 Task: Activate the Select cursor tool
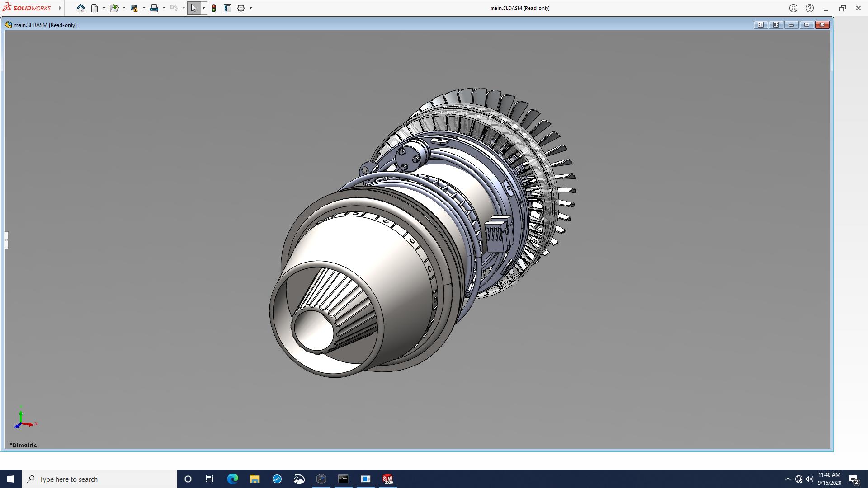194,8
